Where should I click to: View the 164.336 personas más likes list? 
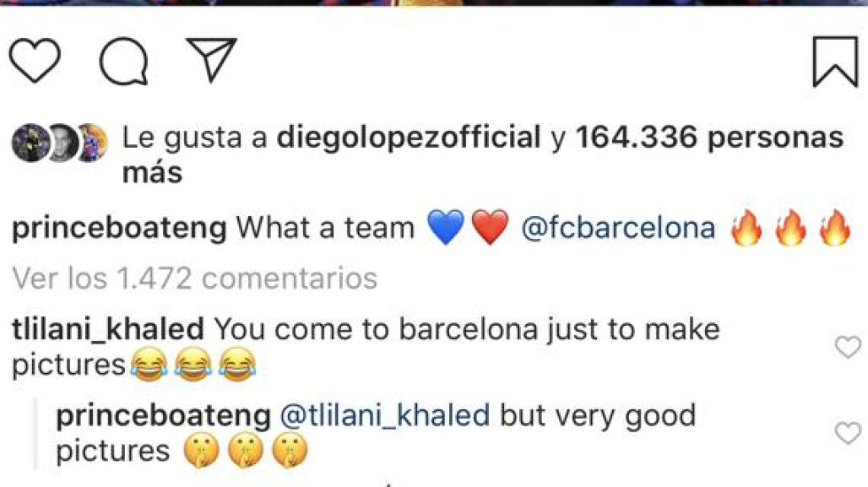(709, 138)
